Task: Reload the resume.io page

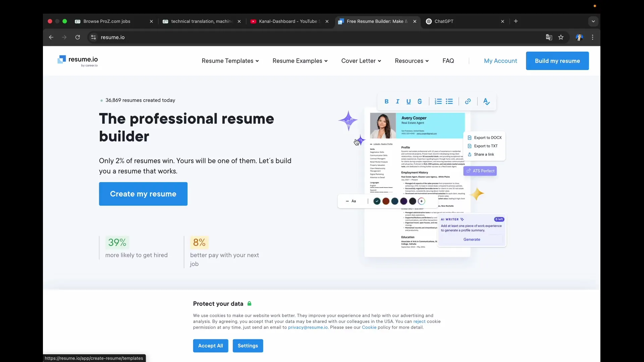Action: 77,37
